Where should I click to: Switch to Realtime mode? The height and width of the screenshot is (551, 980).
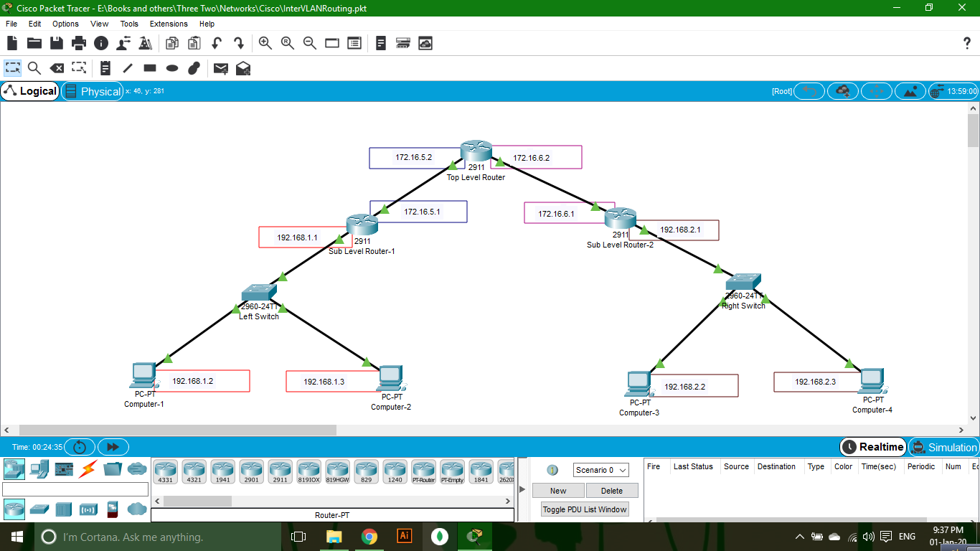tap(872, 447)
